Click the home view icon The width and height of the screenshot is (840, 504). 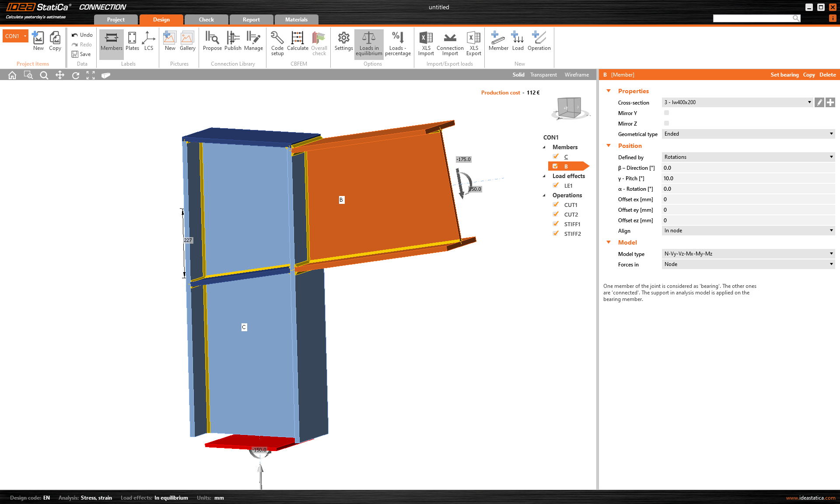(12, 75)
